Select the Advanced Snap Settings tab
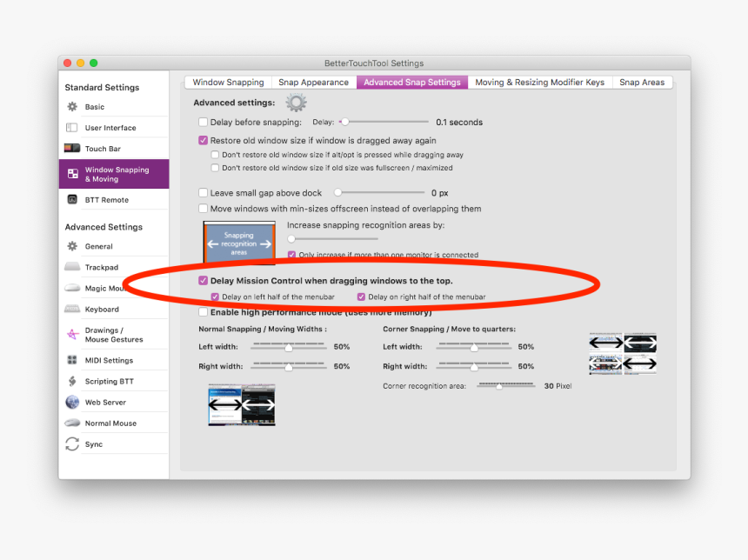 pos(412,82)
